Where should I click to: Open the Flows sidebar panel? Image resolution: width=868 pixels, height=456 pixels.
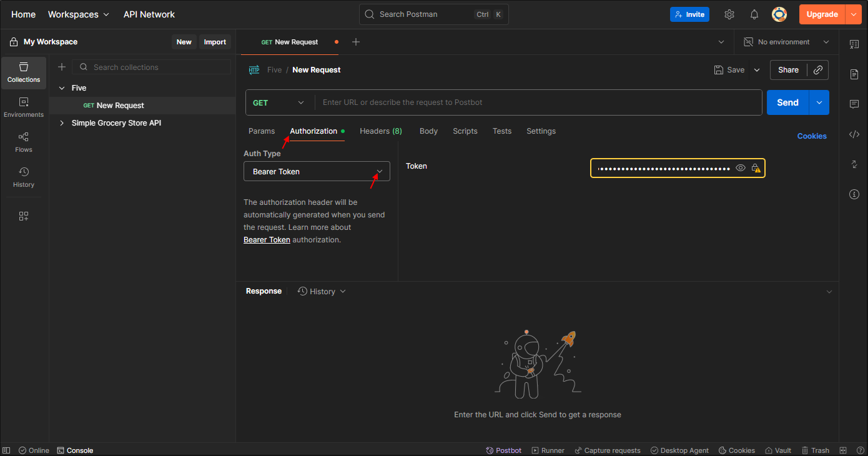(24, 142)
